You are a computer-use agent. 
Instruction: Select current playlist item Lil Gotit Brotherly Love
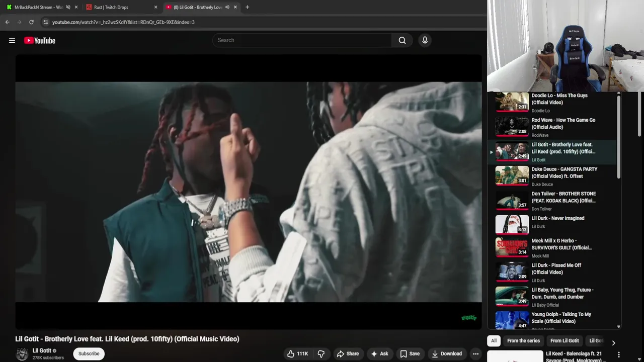click(x=552, y=151)
